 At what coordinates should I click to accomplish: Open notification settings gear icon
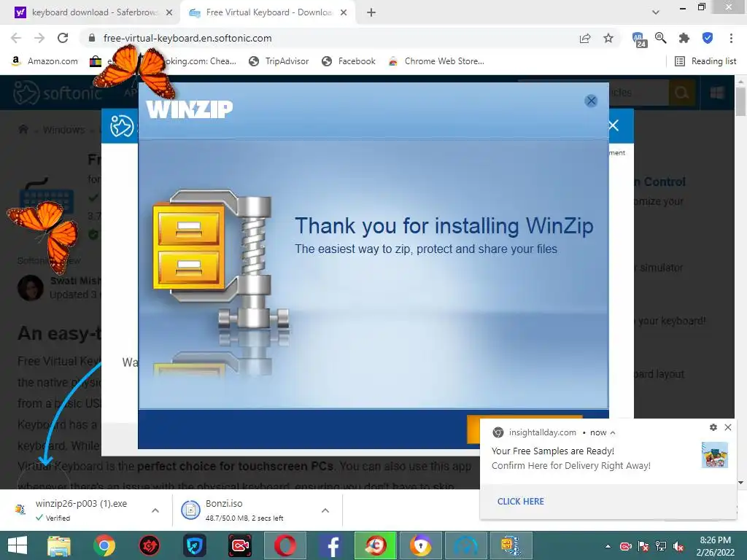coord(713,427)
